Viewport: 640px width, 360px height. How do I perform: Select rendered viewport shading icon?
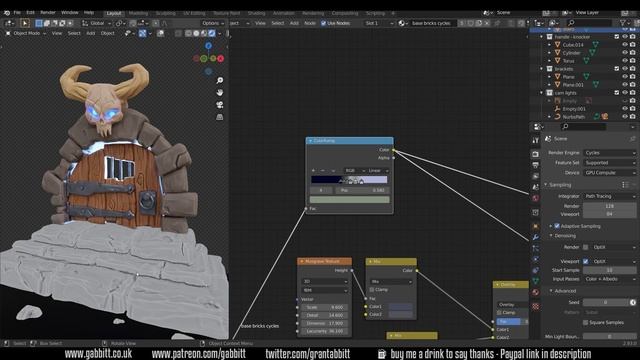[x=212, y=33]
